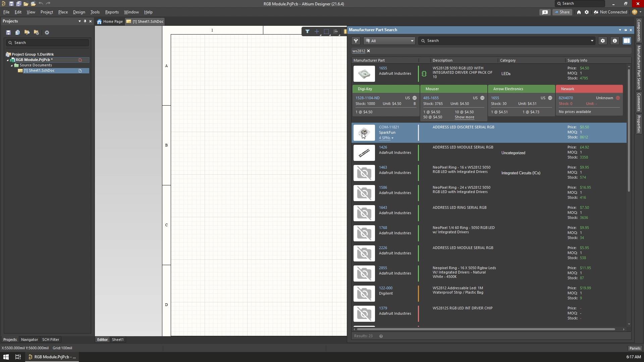Click the filter icon in Manufacturer Part Search
This screenshot has width=644, height=362.
(356, 40)
